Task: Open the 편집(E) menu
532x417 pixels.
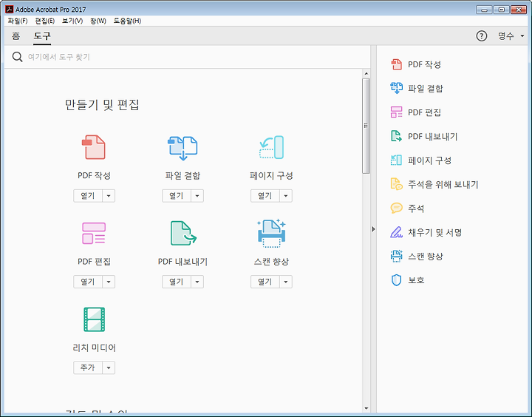Action: [45, 21]
